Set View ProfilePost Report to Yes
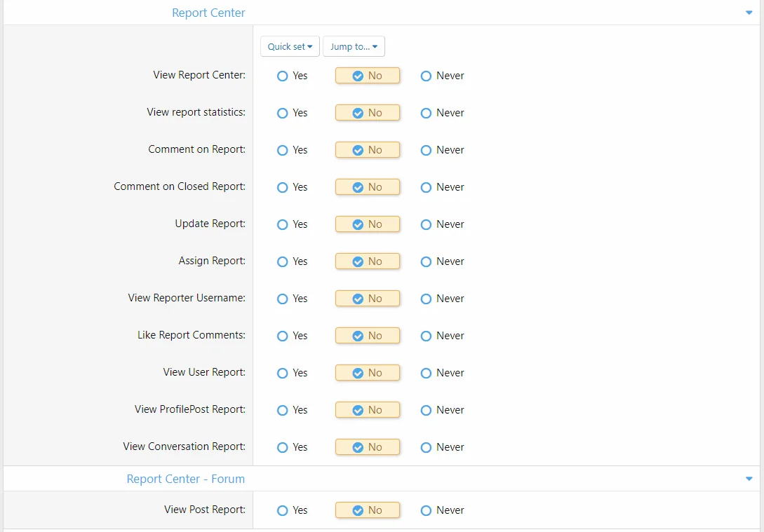This screenshot has width=764, height=532. (283, 410)
